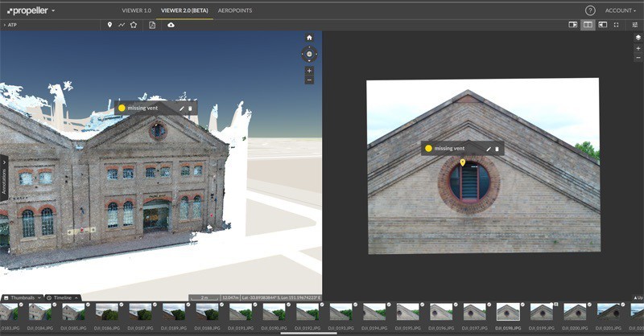Toggle the settings sliders panel
This screenshot has height=336, width=644.
[634, 25]
